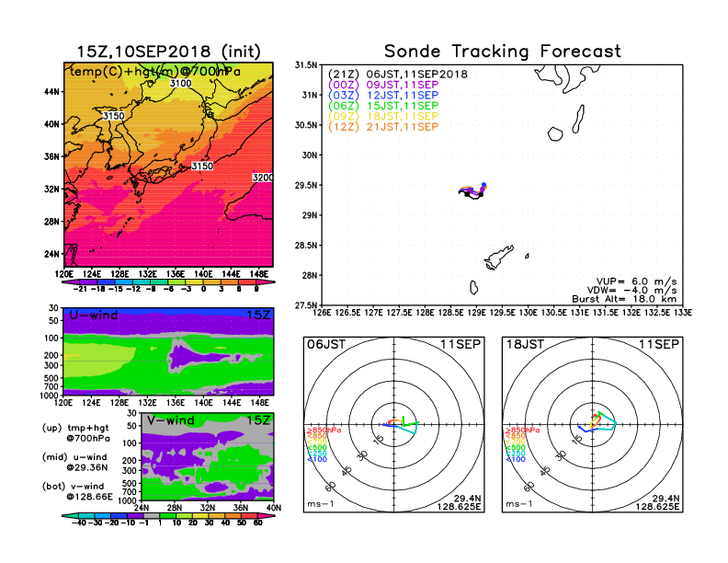This screenshot has height=563, width=728.
Task: Click the "V-wind" panel label
Action: (x=170, y=420)
